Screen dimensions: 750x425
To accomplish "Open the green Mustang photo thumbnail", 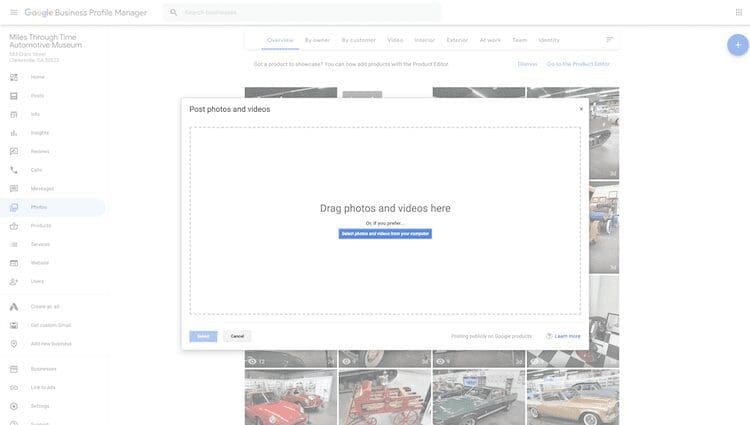I will (x=479, y=397).
